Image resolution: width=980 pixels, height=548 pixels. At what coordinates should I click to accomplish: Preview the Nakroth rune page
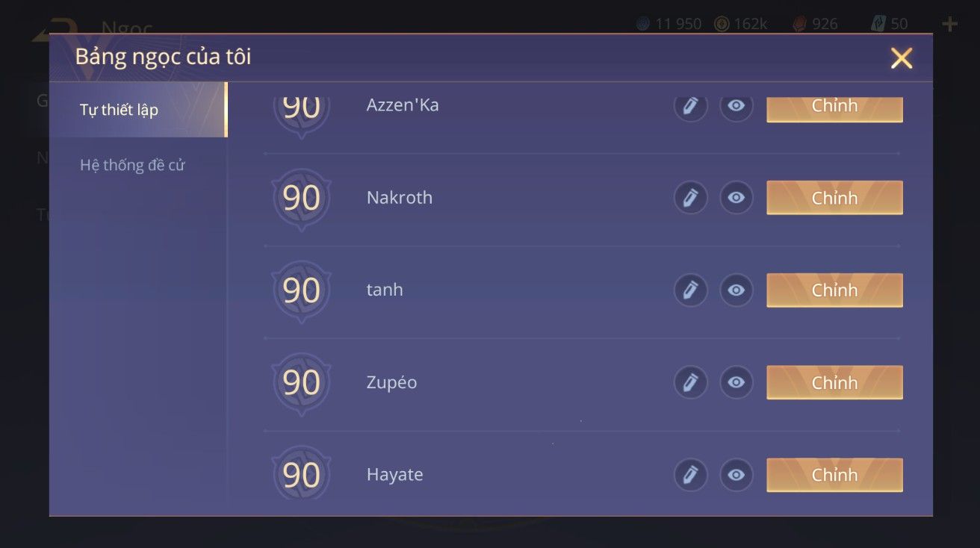(736, 198)
